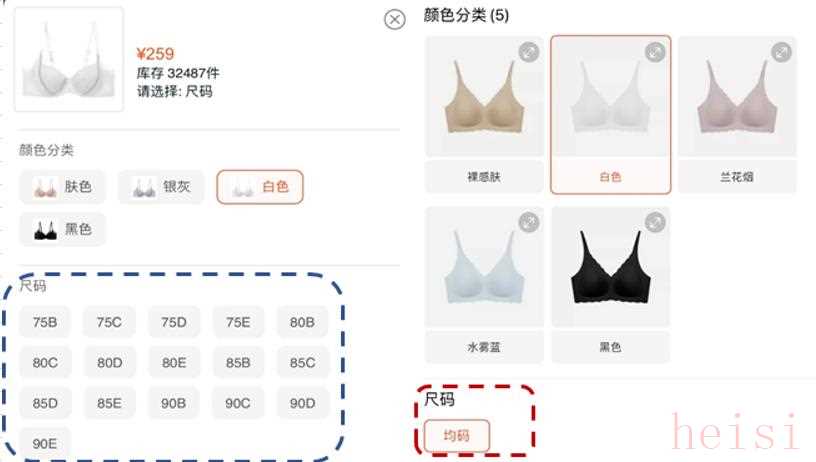
Task: Expand the 水雾蓝 product image
Action: (529, 222)
